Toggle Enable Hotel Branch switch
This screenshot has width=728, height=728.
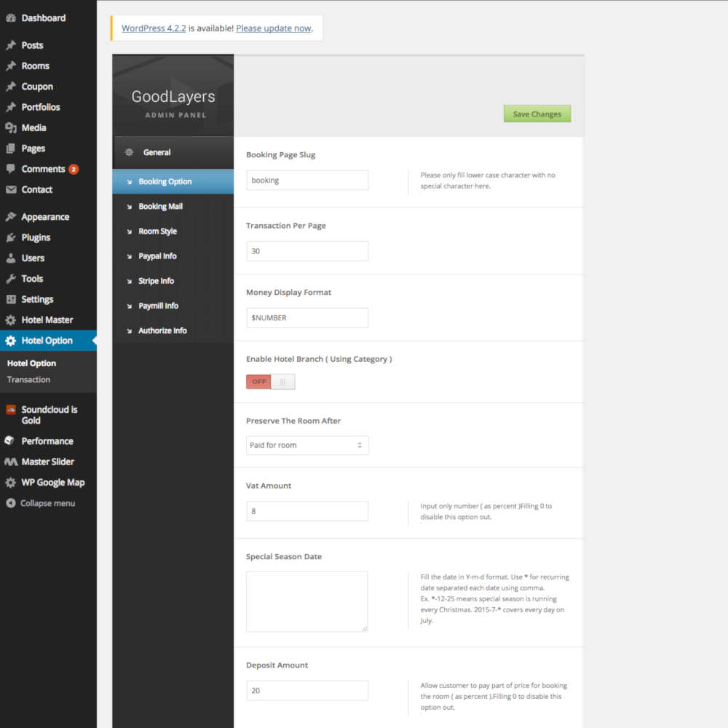tap(271, 381)
